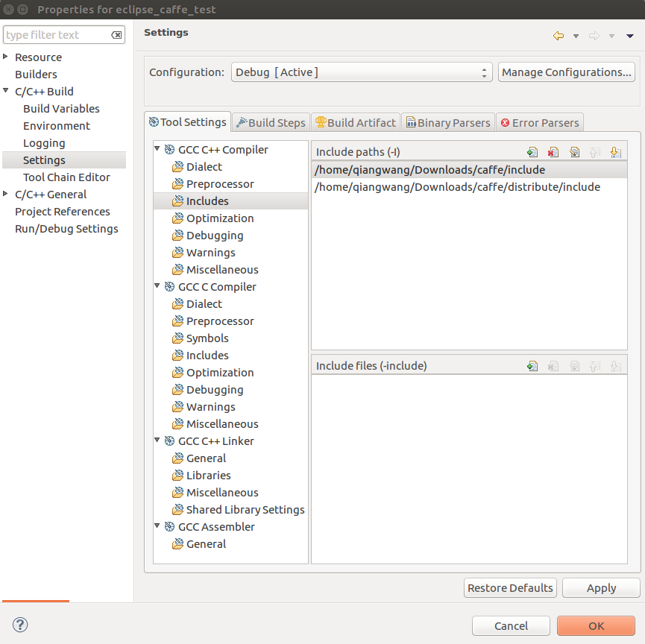Select Tool Chain Editor in left tree
The width and height of the screenshot is (645, 644).
[66, 177]
